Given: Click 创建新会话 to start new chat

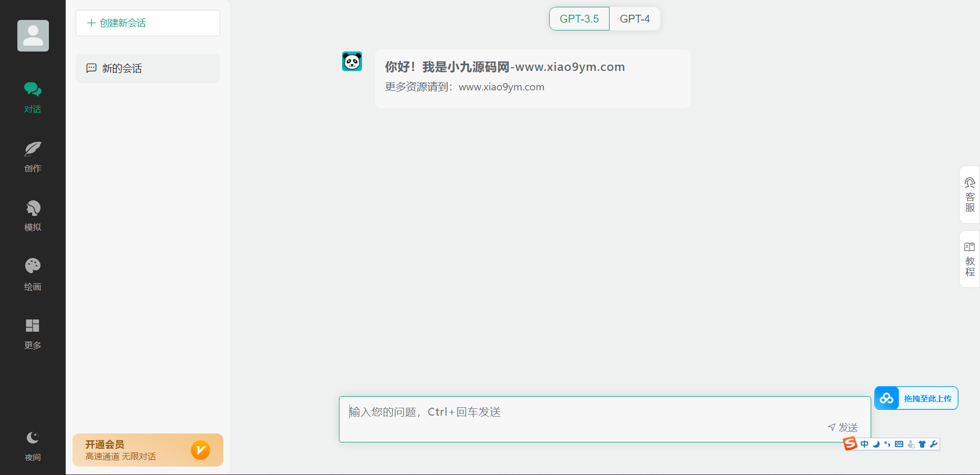Looking at the screenshot, I should tap(148, 23).
